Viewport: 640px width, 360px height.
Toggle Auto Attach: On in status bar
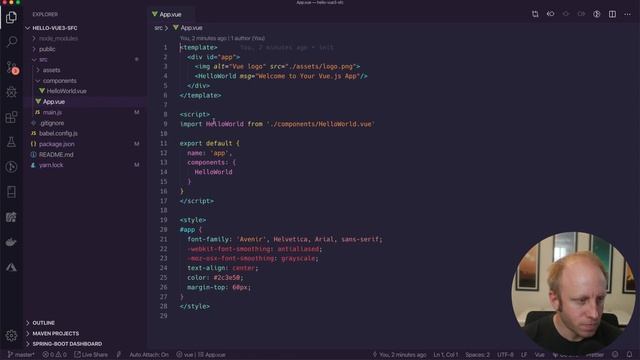pos(149,355)
